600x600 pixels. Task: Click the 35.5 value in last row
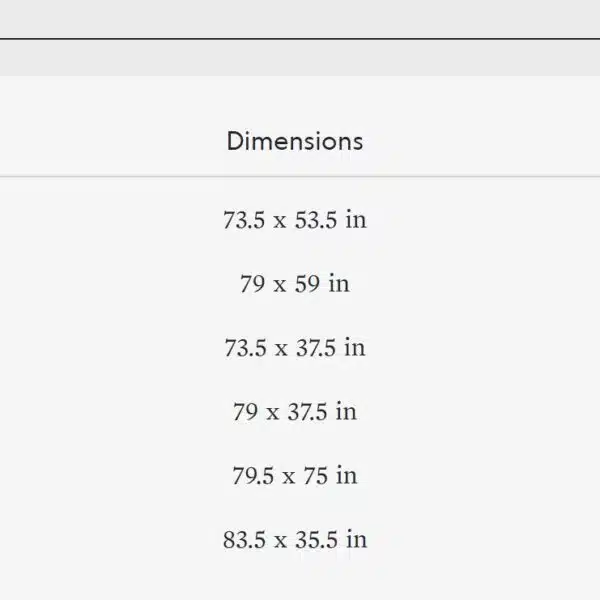(x=316, y=540)
